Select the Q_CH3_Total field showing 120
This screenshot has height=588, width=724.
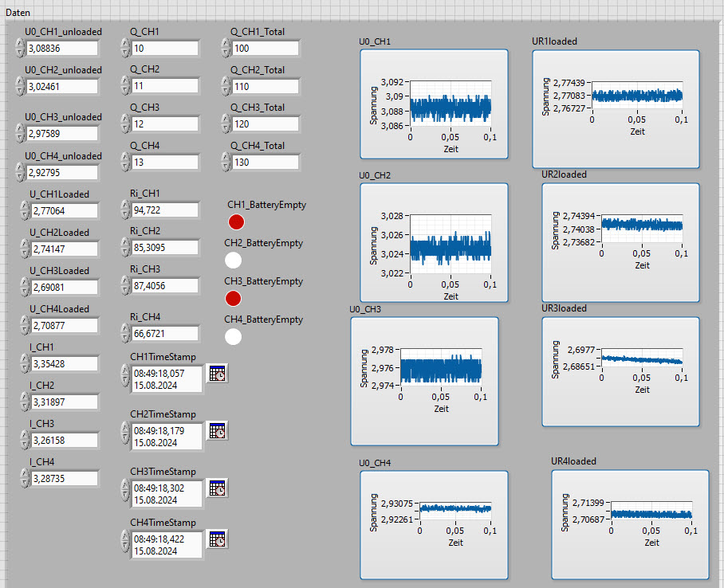coord(266,123)
